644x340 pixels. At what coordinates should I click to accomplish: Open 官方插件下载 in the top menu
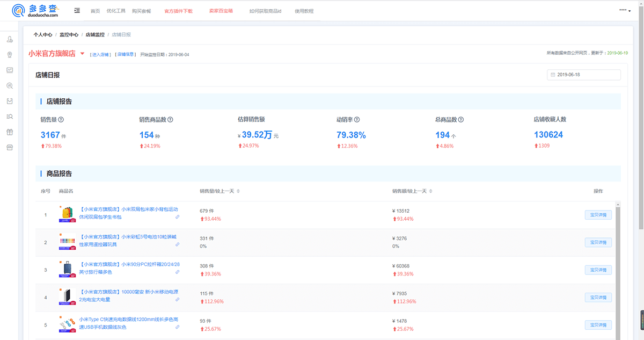pos(178,11)
